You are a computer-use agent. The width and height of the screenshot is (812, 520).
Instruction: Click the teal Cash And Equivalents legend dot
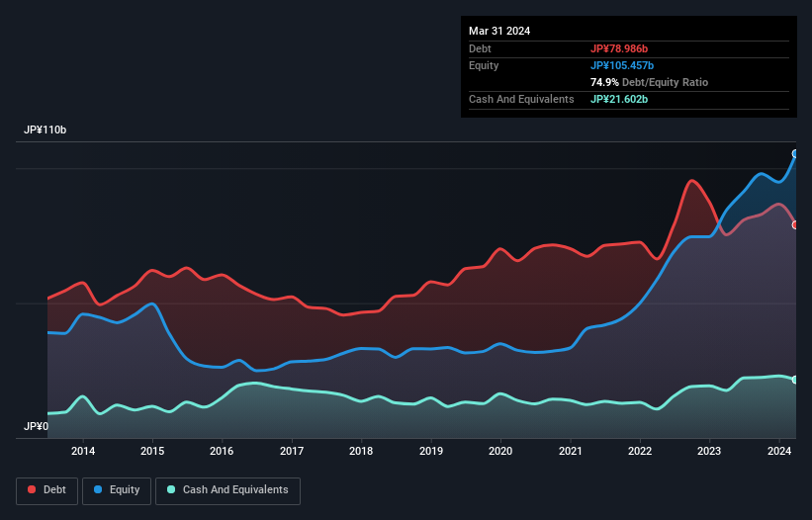(x=171, y=489)
